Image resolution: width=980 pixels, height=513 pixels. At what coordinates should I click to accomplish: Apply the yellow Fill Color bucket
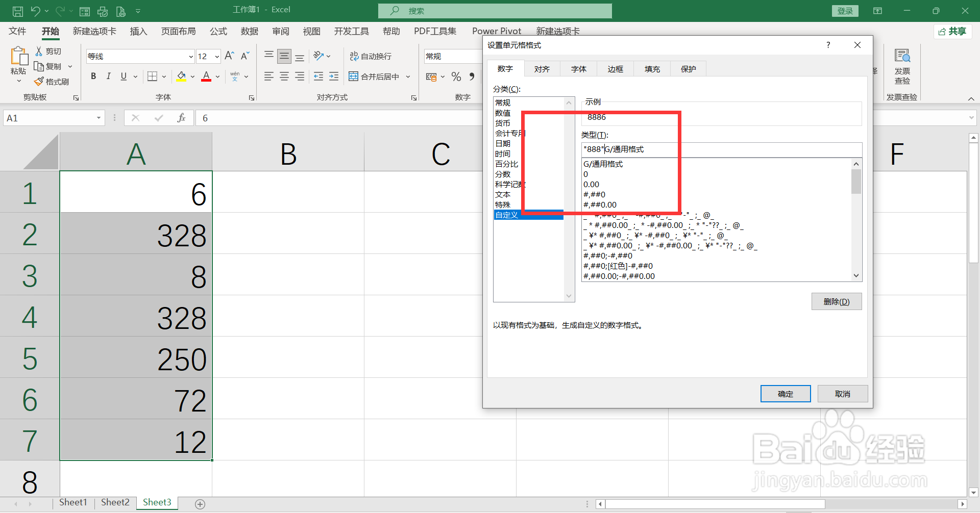(181, 76)
